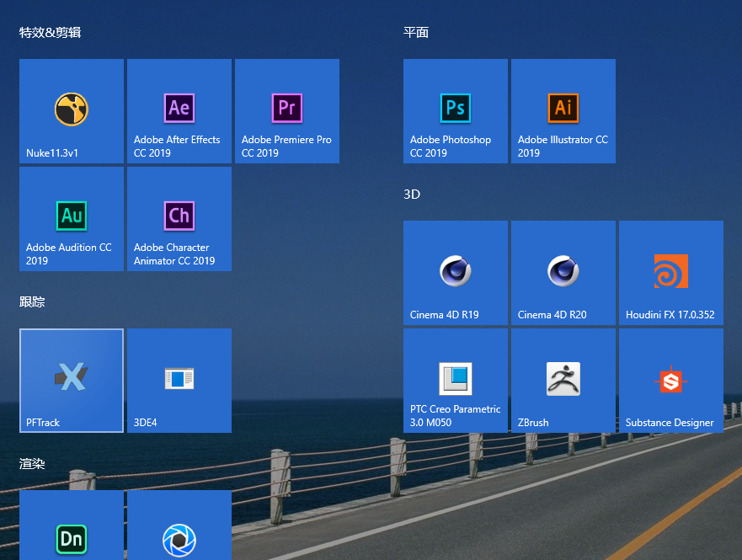
Task: Launch Adobe After Effects CC 2019
Action: coord(179,111)
